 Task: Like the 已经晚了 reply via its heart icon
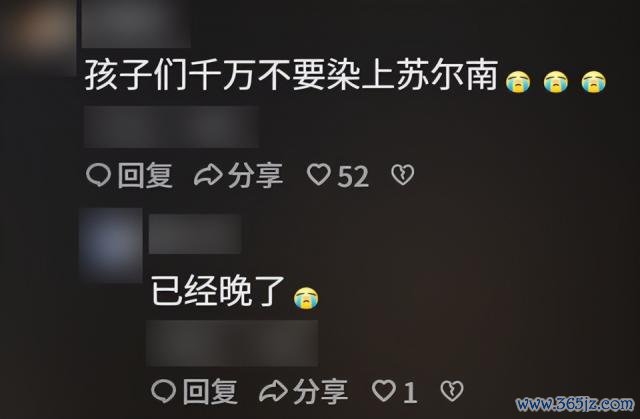384,390
